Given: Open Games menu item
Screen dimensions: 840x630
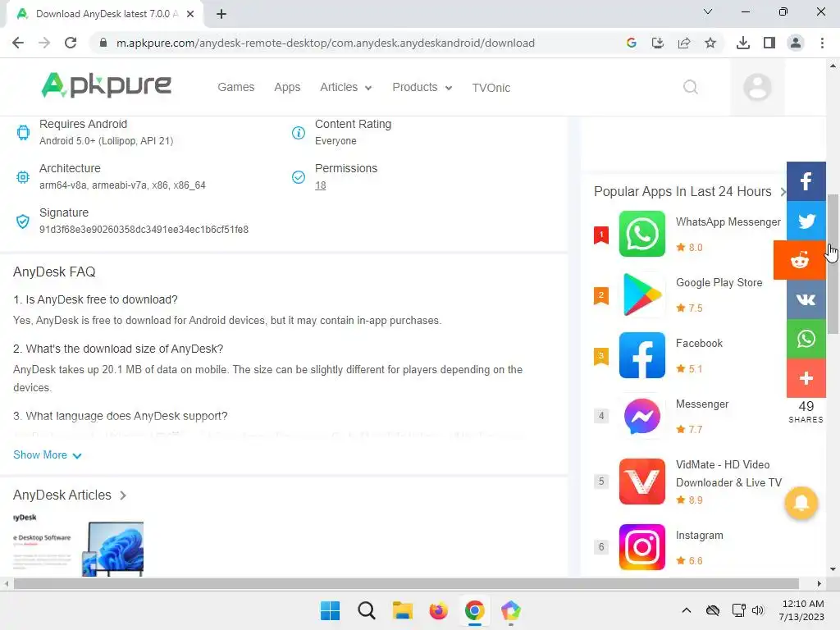Looking at the screenshot, I should 235,87.
